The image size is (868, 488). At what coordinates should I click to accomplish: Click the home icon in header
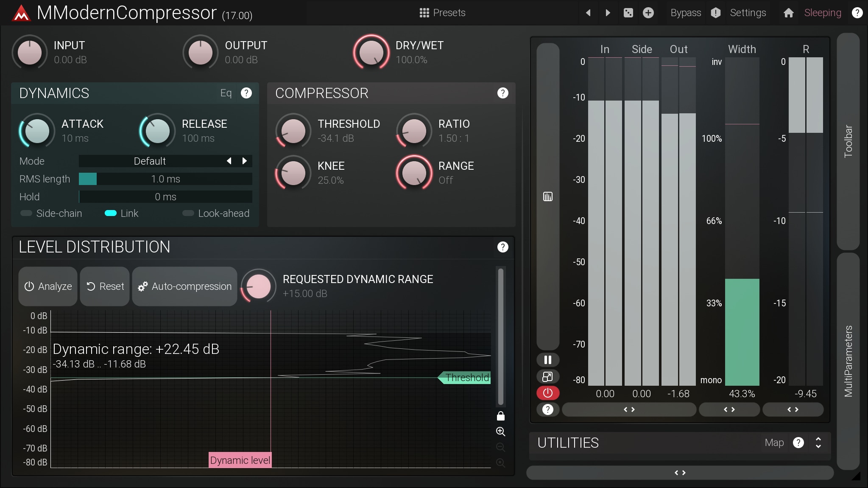point(788,13)
